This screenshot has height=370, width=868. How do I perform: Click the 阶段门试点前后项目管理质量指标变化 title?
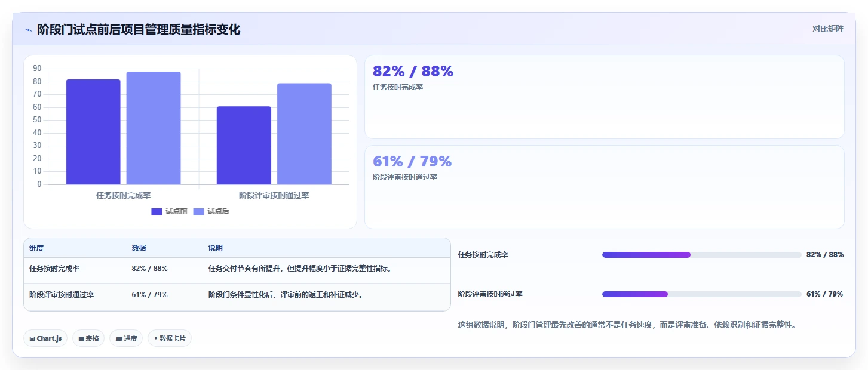(x=139, y=30)
